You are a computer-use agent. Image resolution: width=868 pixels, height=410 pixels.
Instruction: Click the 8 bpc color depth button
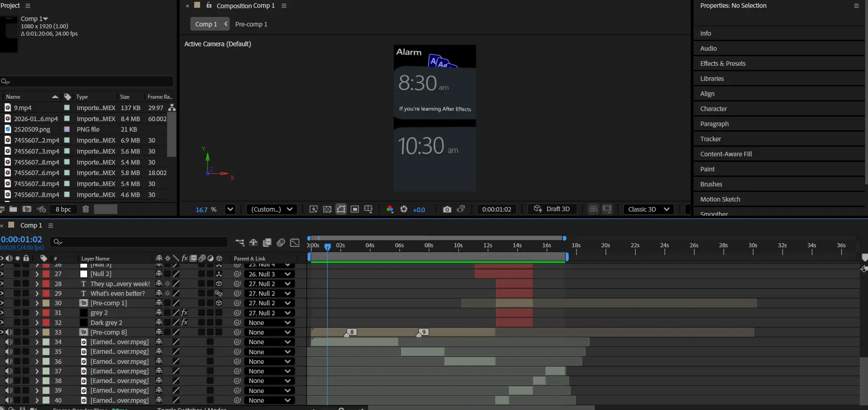pyautogui.click(x=63, y=209)
